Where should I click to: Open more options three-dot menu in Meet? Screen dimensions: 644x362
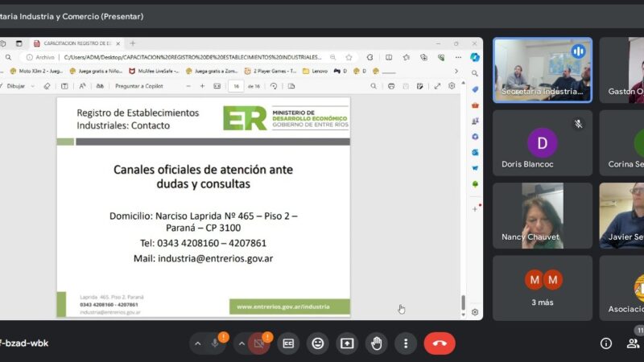coord(406,343)
